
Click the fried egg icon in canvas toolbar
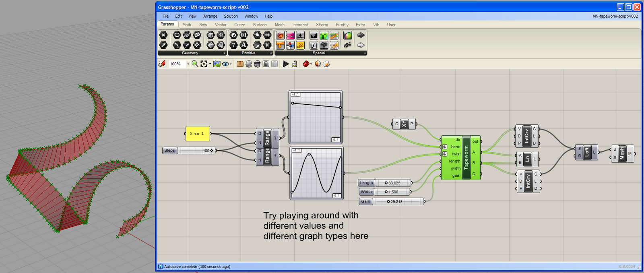pos(326,64)
